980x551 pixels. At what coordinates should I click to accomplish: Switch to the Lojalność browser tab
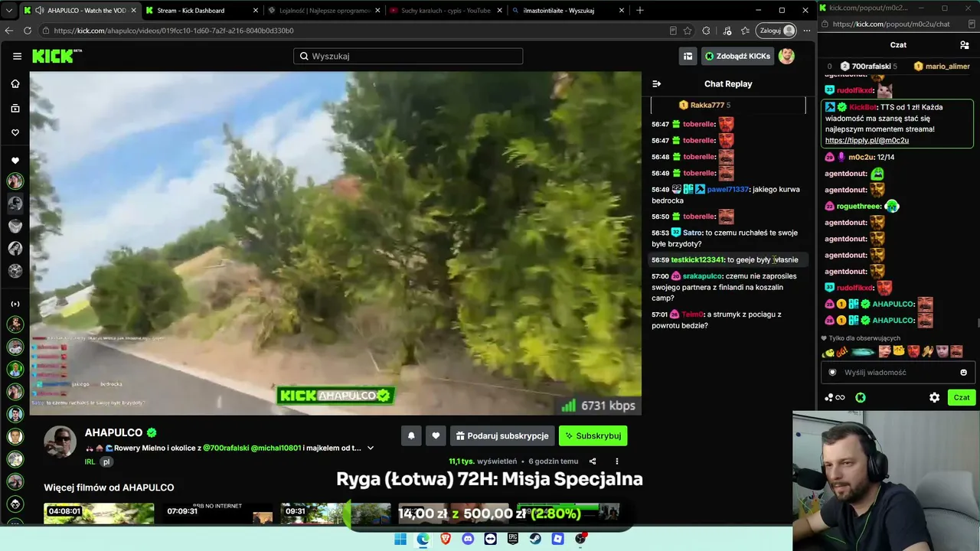(323, 11)
